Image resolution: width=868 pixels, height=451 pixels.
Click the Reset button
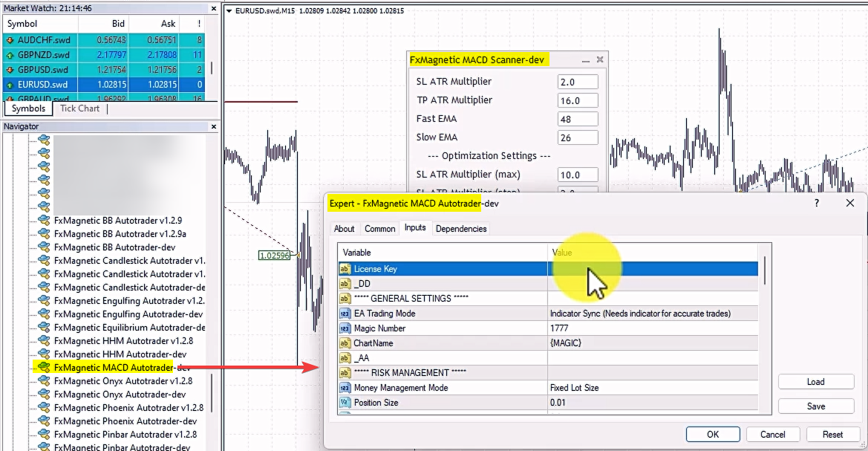[x=832, y=435]
